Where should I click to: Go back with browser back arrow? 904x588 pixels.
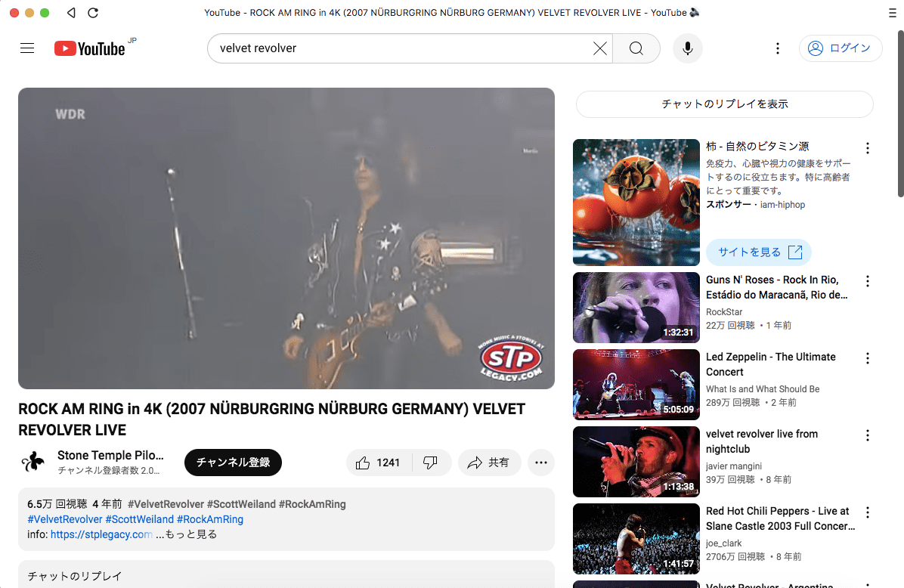coord(71,13)
